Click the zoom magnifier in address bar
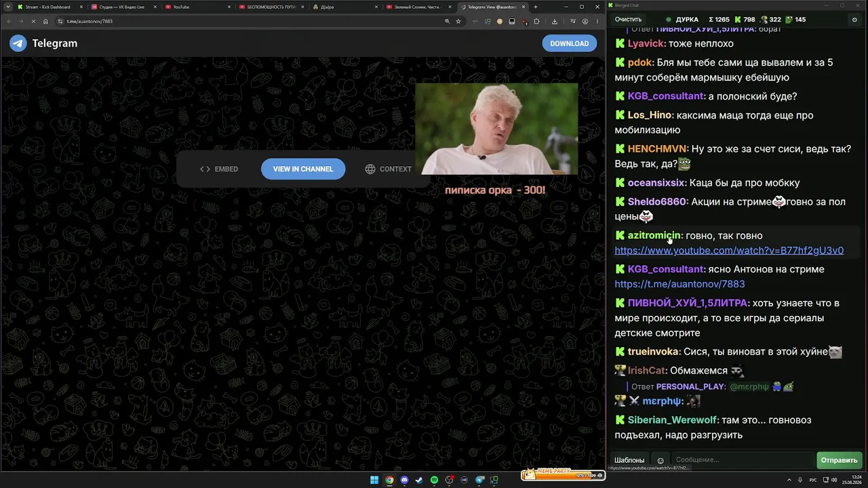Image resolution: width=868 pixels, height=488 pixels. coord(447,21)
